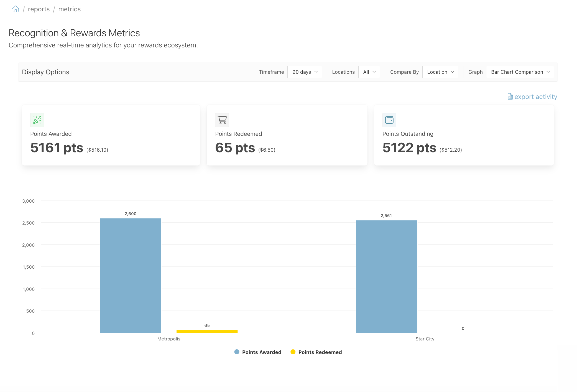This screenshot has height=392, width=577.
Task: Navigate to the reports breadcrumb
Action: [39, 9]
